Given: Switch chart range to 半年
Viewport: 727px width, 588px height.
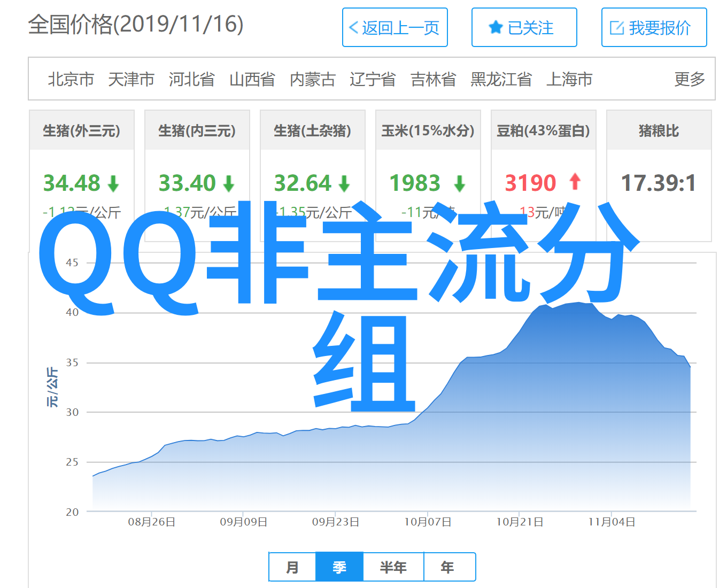Looking at the screenshot, I should pos(393,567).
